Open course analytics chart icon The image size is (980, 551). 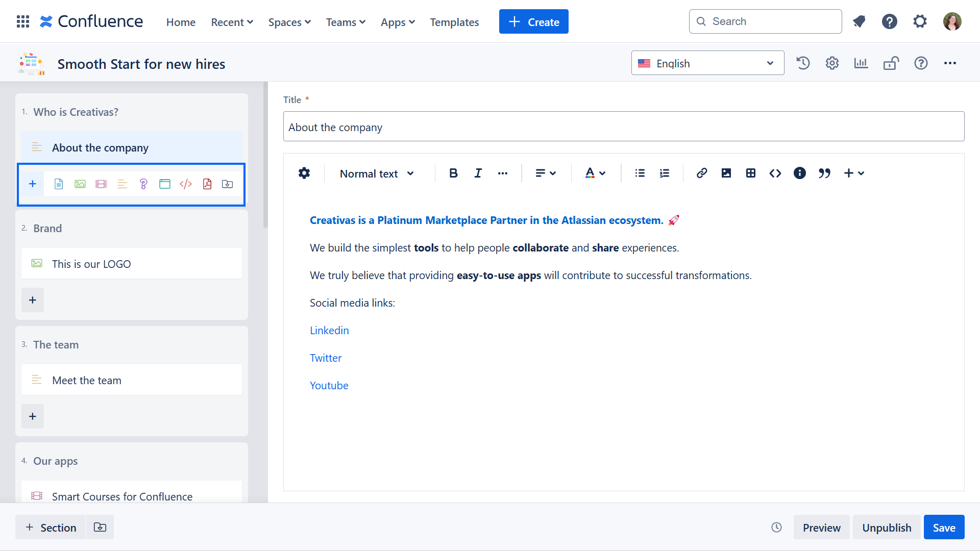pos(861,63)
